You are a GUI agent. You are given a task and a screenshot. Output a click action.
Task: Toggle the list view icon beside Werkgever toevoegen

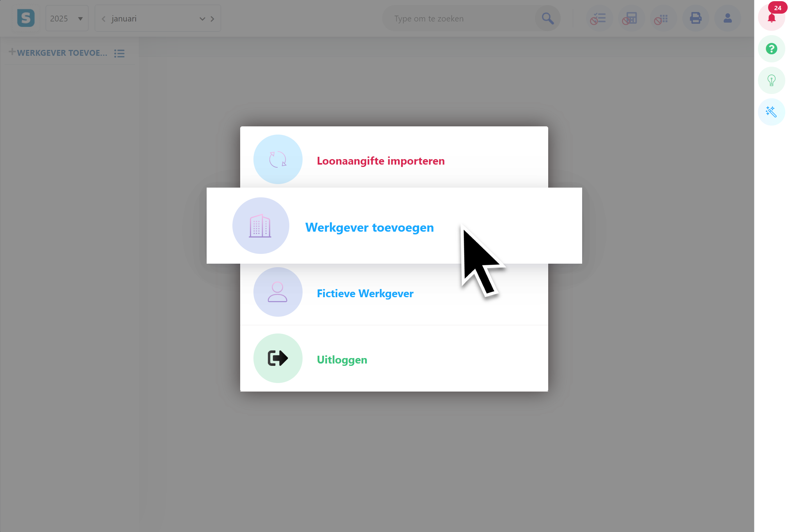coord(119,53)
